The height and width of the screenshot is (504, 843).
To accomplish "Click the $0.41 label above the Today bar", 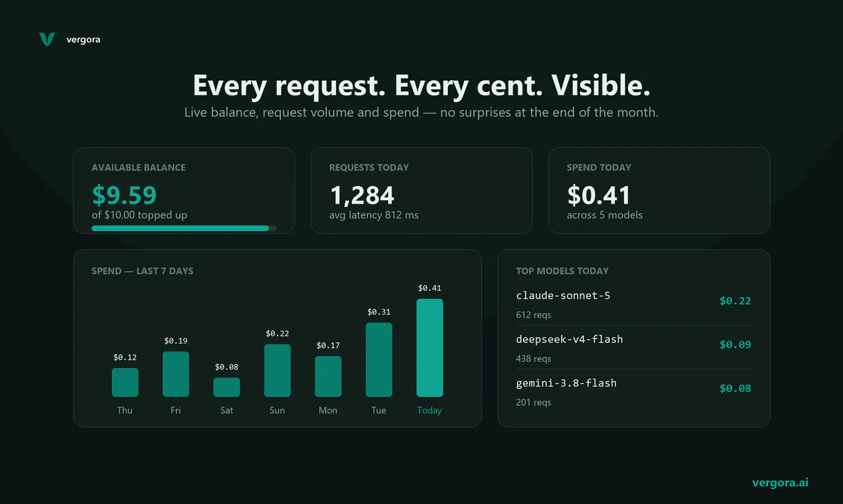I will pyautogui.click(x=429, y=288).
